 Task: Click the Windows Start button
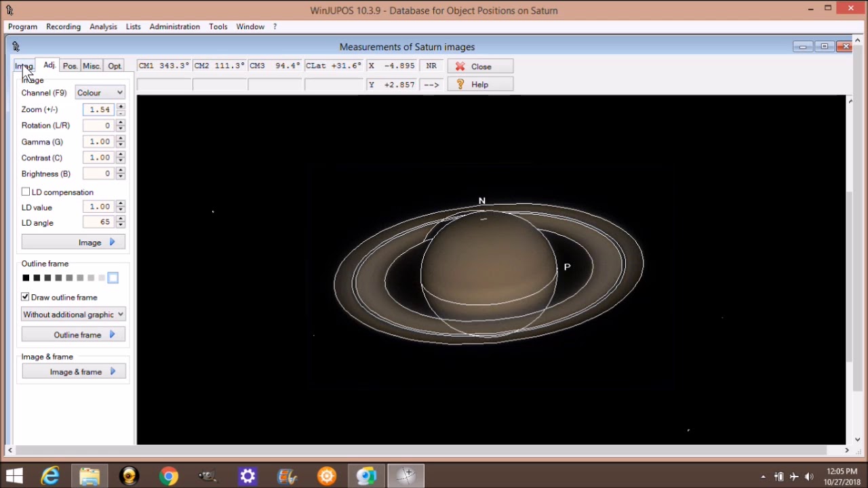pyautogui.click(x=14, y=476)
